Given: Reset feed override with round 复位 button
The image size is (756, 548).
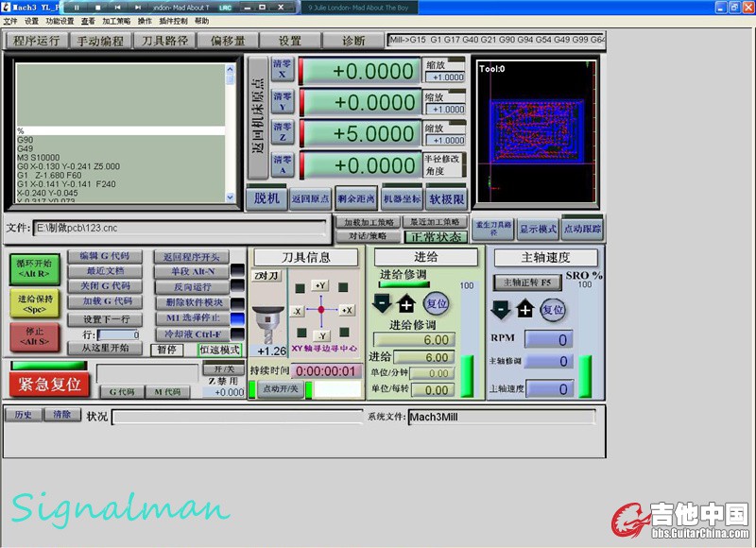Looking at the screenshot, I should coord(436,303).
